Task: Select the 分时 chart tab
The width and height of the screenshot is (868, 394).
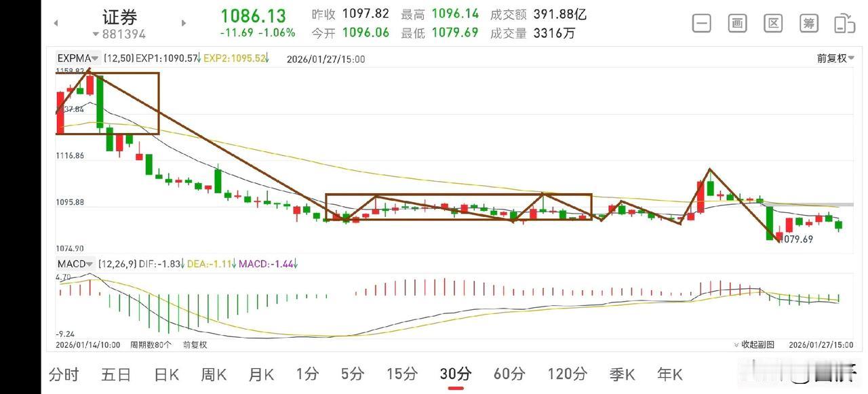Action: tap(64, 374)
